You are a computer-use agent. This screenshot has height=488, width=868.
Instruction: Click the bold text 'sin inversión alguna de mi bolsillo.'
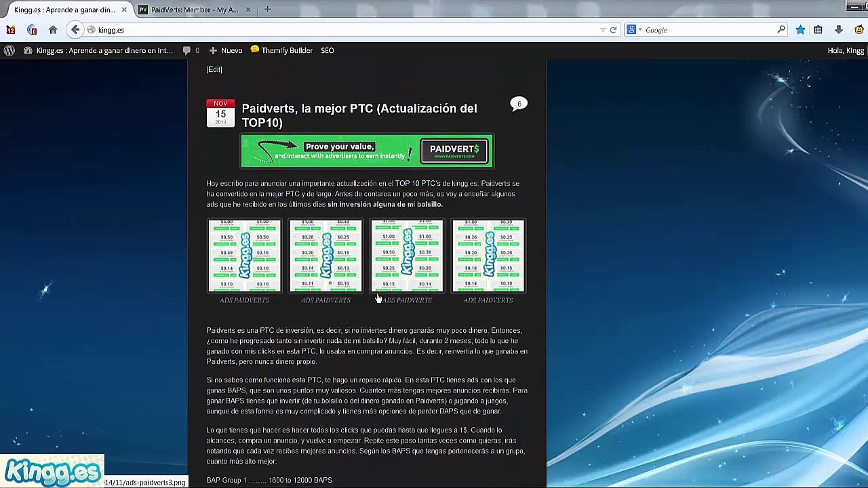pos(385,204)
